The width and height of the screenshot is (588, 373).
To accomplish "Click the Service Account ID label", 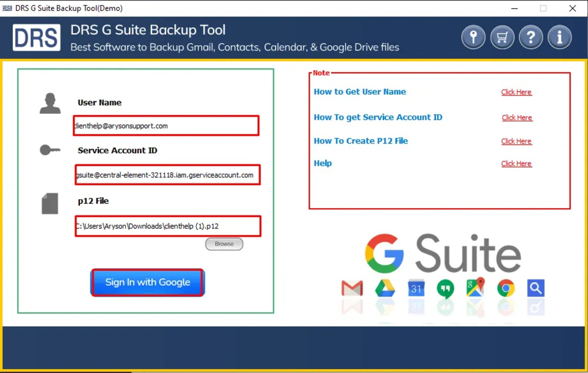I will [x=118, y=150].
